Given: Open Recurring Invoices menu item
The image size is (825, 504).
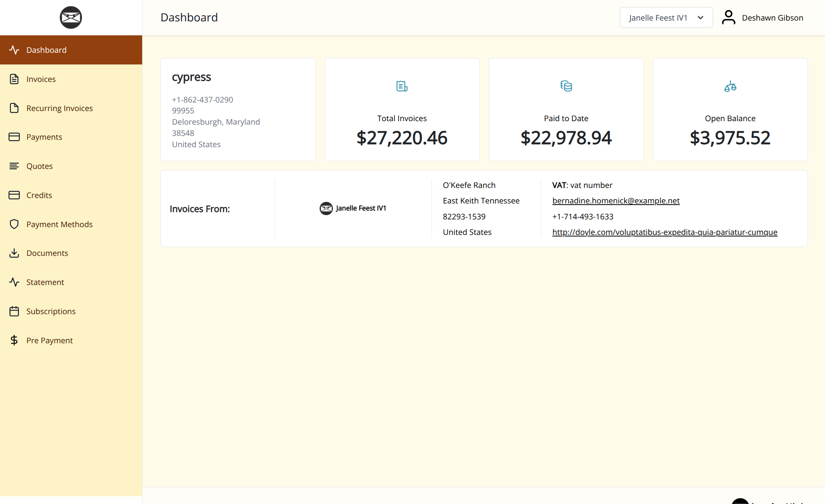Looking at the screenshot, I should click(x=71, y=108).
